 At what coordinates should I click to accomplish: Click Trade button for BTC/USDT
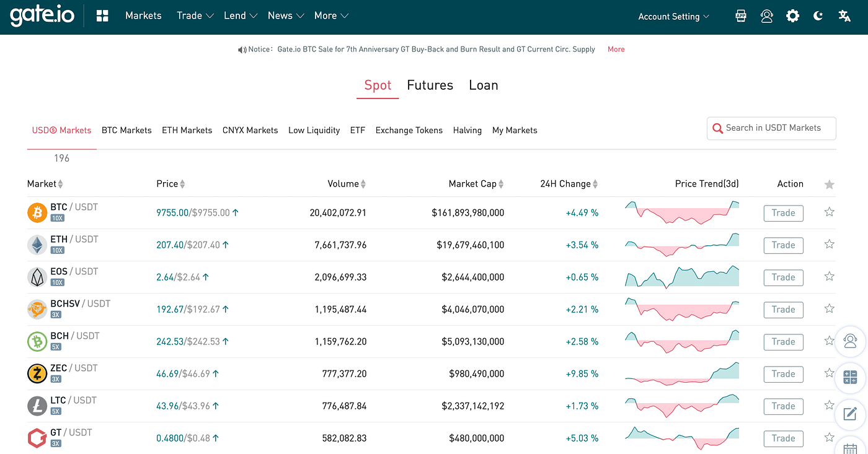(783, 213)
